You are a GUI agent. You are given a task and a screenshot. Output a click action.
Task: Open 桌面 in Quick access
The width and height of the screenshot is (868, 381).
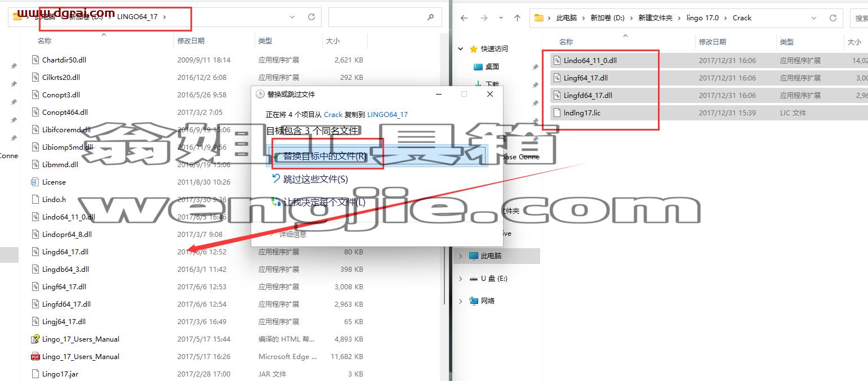coord(492,66)
